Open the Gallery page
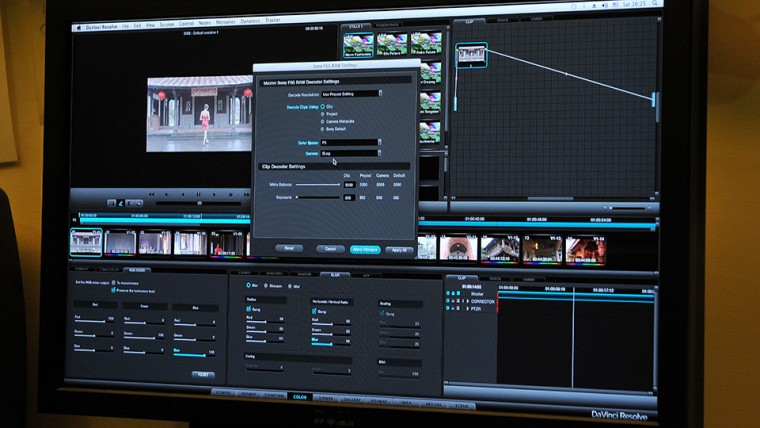The image size is (760, 428). [x=352, y=399]
